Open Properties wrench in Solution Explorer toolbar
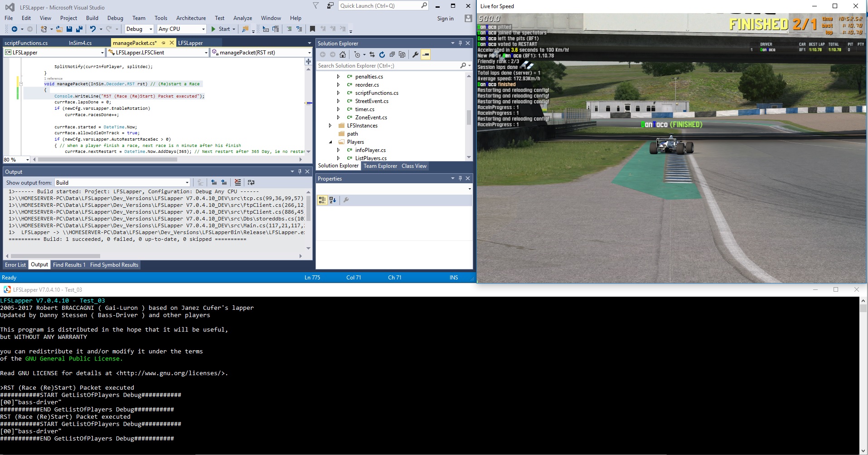The image size is (868, 455). click(415, 54)
